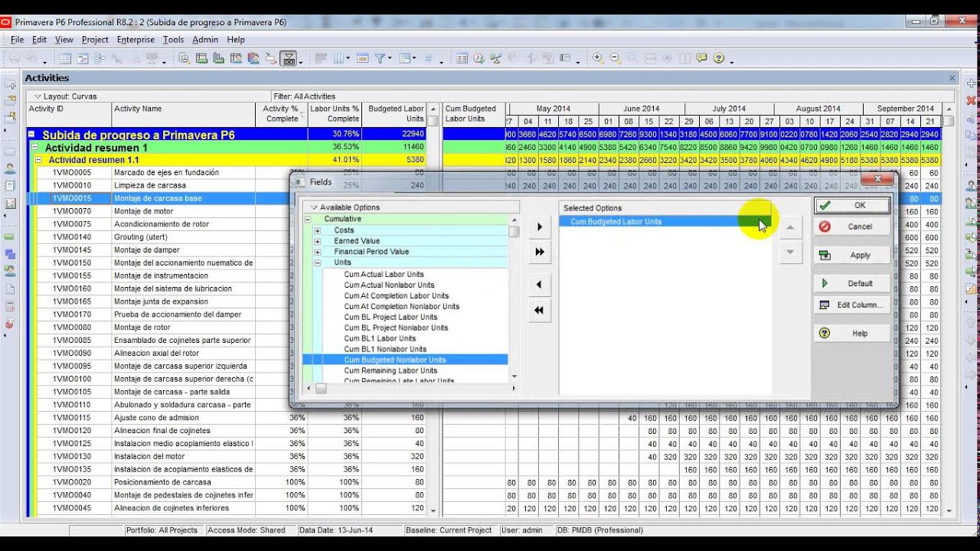980x551 pixels.
Task: Click the Global Change toolbar icon
Action: pyautogui.click(x=462, y=59)
